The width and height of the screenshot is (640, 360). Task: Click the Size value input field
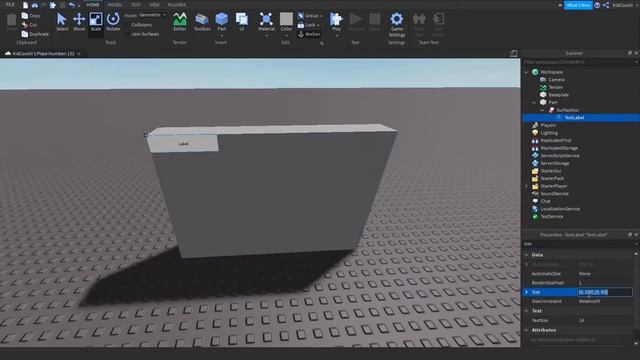(604, 292)
